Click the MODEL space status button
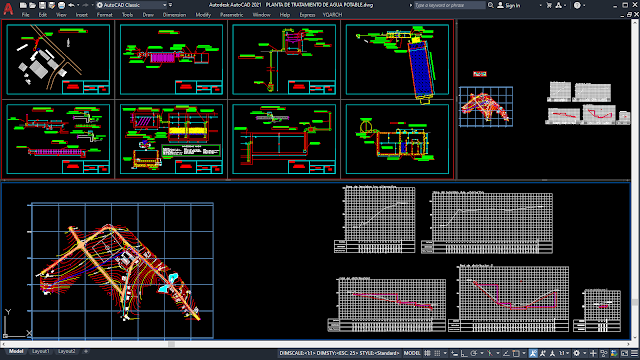 pos(412,353)
